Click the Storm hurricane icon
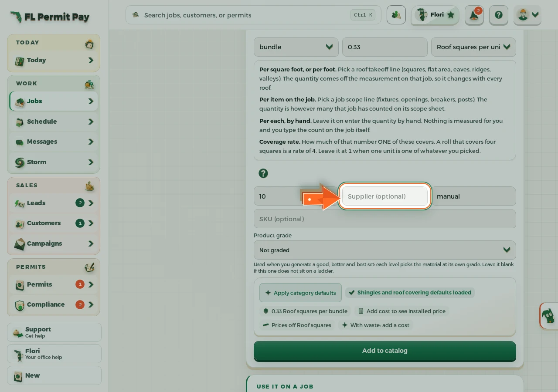 point(20,162)
